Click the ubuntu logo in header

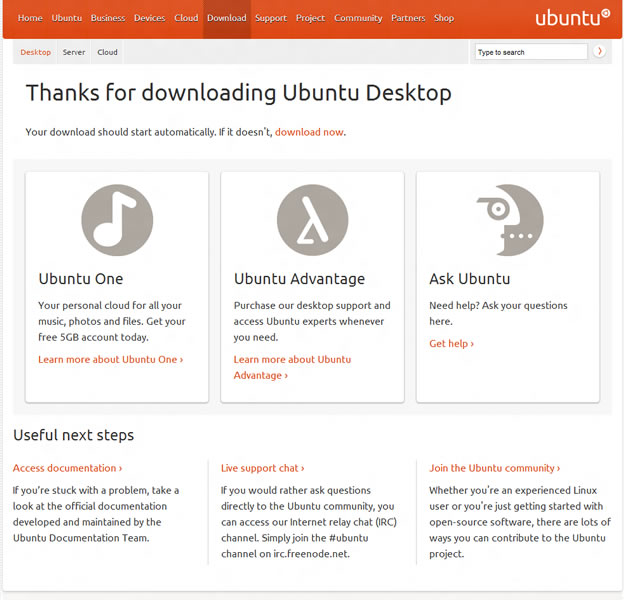(572, 18)
